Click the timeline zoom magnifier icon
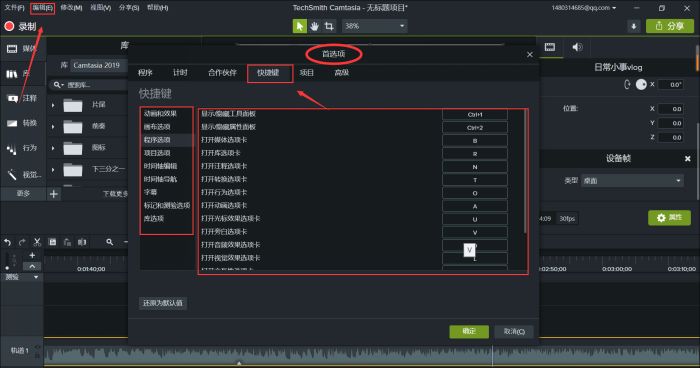700x368 pixels. [x=109, y=242]
